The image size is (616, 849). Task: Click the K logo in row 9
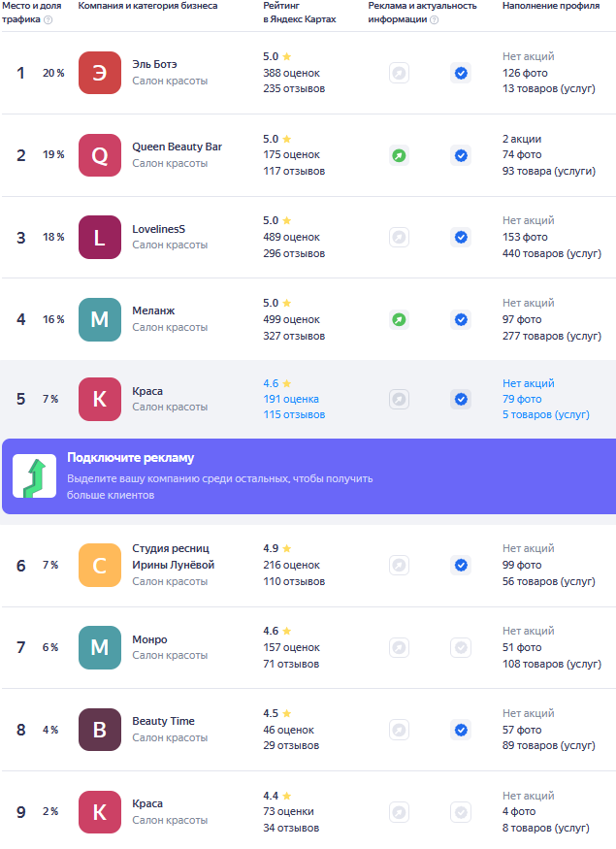click(x=100, y=811)
